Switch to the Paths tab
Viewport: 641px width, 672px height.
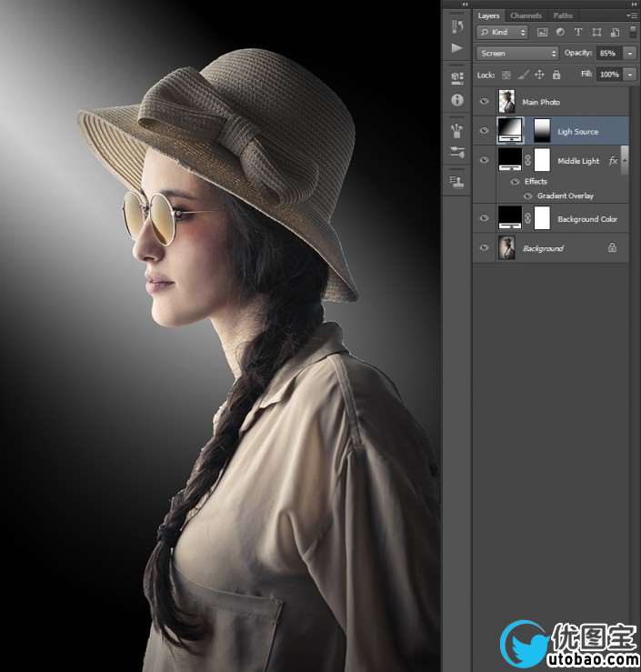pos(563,15)
